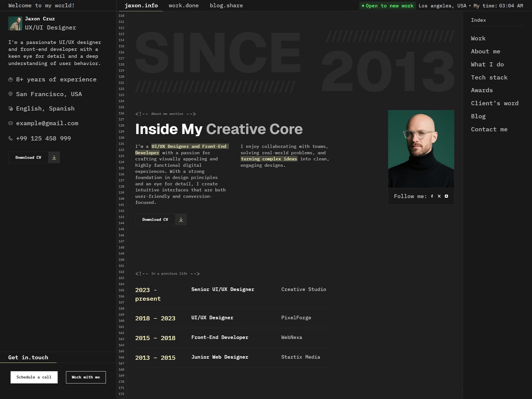Open the large bald man portrait photo
This screenshot has height=399, width=532.
[421, 149]
